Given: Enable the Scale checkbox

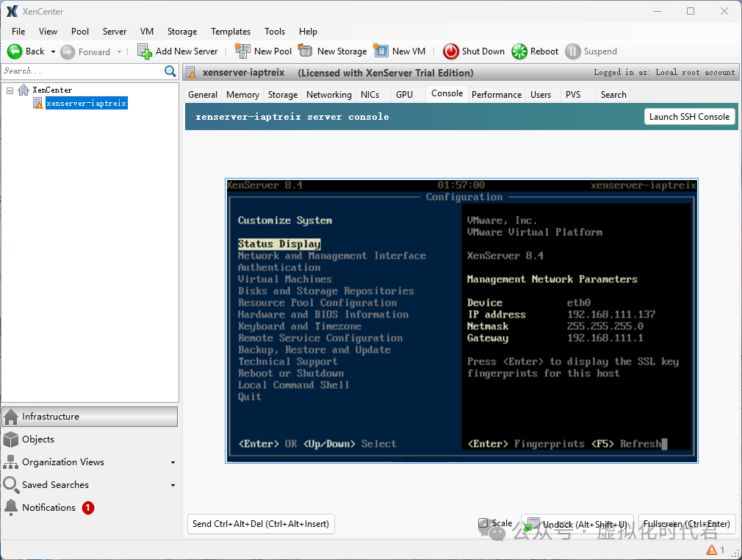Looking at the screenshot, I should click(483, 524).
